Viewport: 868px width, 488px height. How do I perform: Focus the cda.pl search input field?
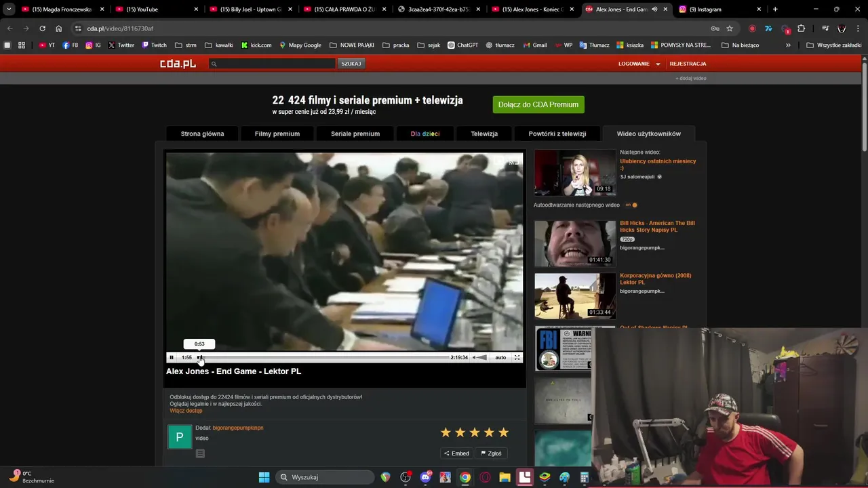(x=272, y=64)
